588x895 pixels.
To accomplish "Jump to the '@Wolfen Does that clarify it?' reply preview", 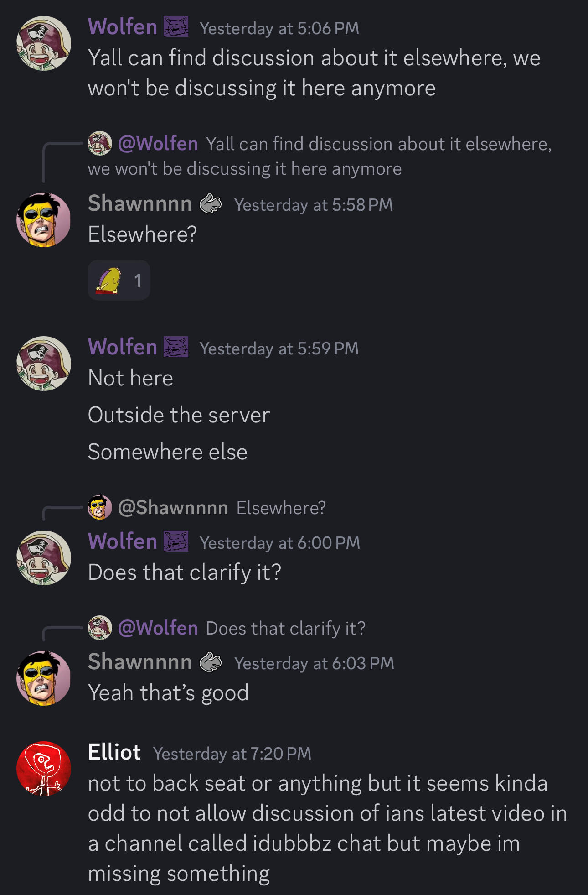I will [x=227, y=628].
